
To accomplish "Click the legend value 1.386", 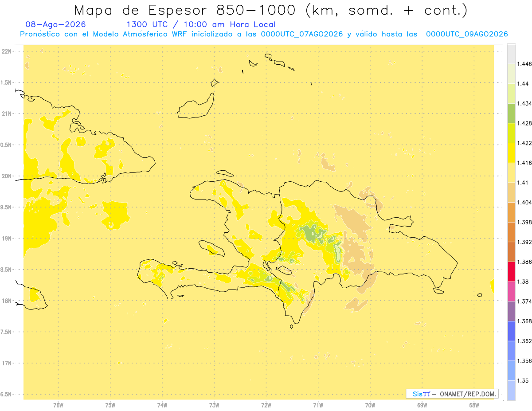I will pyautogui.click(x=524, y=262).
